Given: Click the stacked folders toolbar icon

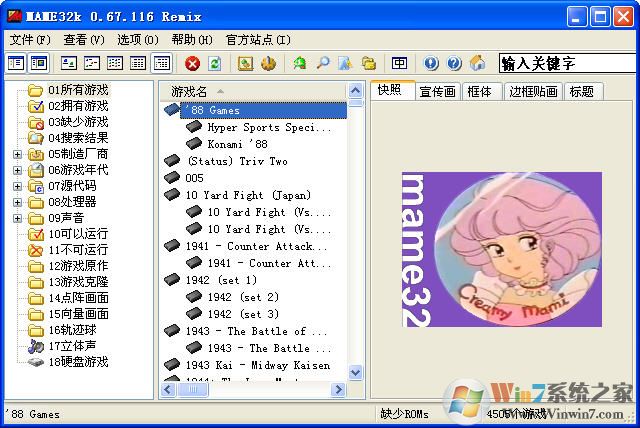Looking at the screenshot, I should coord(369,64).
